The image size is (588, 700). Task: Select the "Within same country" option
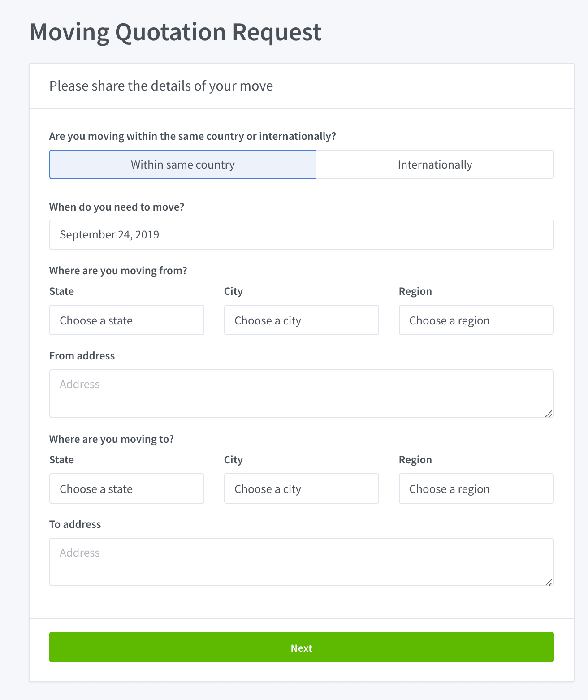(183, 164)
